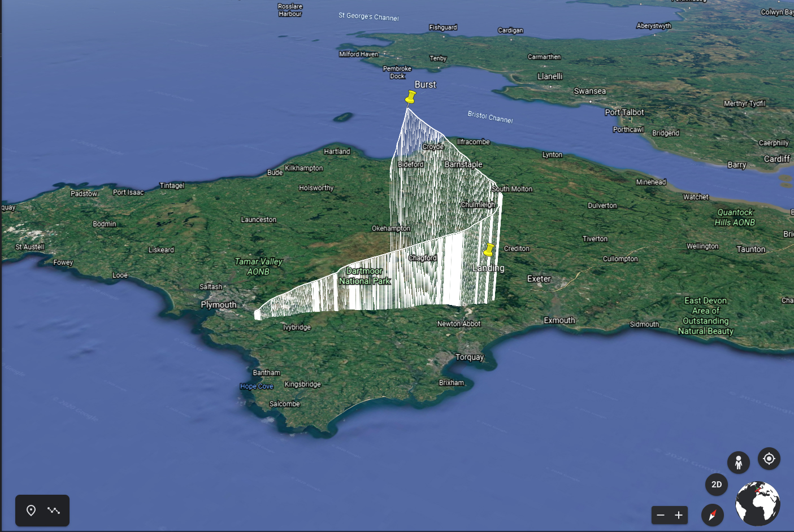Screen dimensions: 794x532
Task: Click the Ilfracombe town label
Action: click(473, 142)
